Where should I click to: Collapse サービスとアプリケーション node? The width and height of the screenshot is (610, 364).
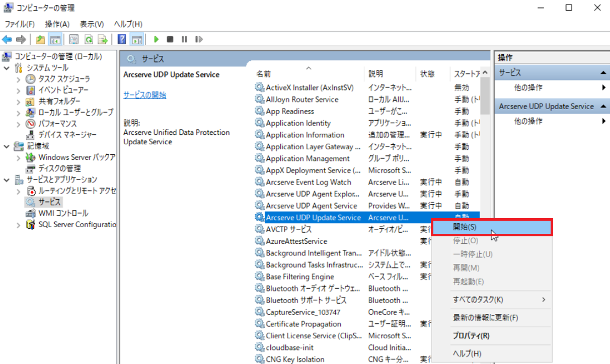7,179
